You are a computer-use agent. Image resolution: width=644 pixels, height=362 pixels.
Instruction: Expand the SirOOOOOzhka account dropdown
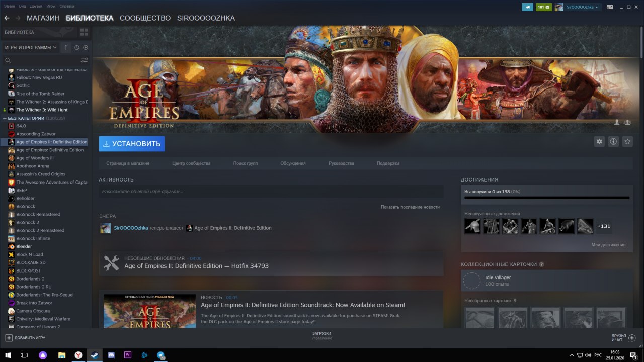point(582,7)
